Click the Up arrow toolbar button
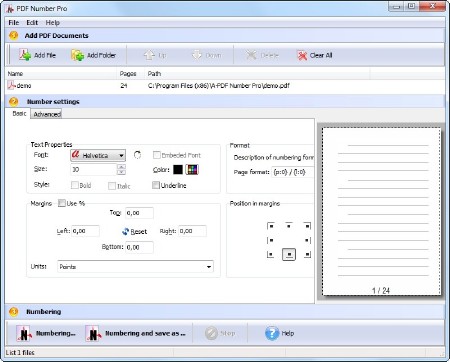This screenshot has height=362, width=450. tap(155, 55)
